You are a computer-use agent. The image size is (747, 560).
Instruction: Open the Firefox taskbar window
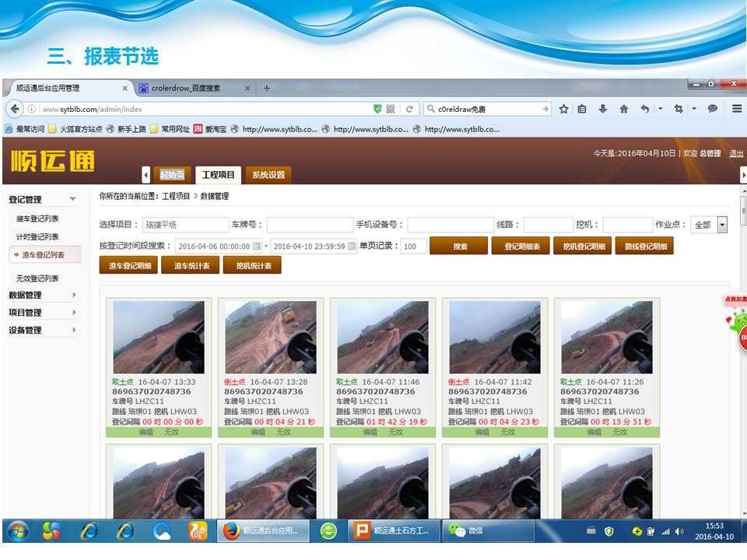click(264, 531)
